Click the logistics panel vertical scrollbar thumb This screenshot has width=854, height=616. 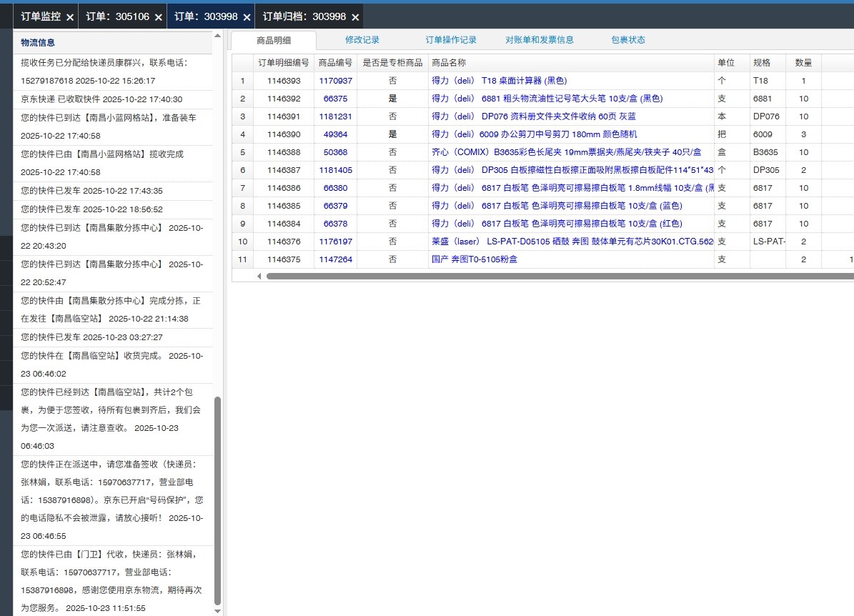click(218, 500)
